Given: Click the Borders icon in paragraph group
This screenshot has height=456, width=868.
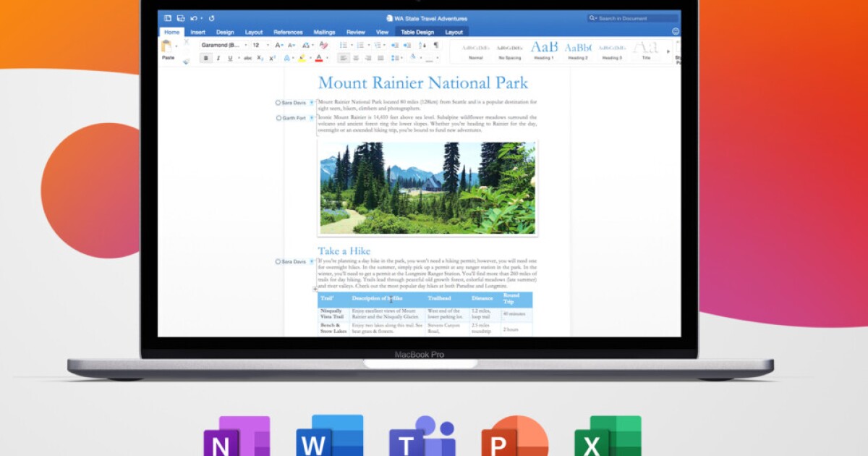Looking at the screenshot, I should click(x=430, y=58).
